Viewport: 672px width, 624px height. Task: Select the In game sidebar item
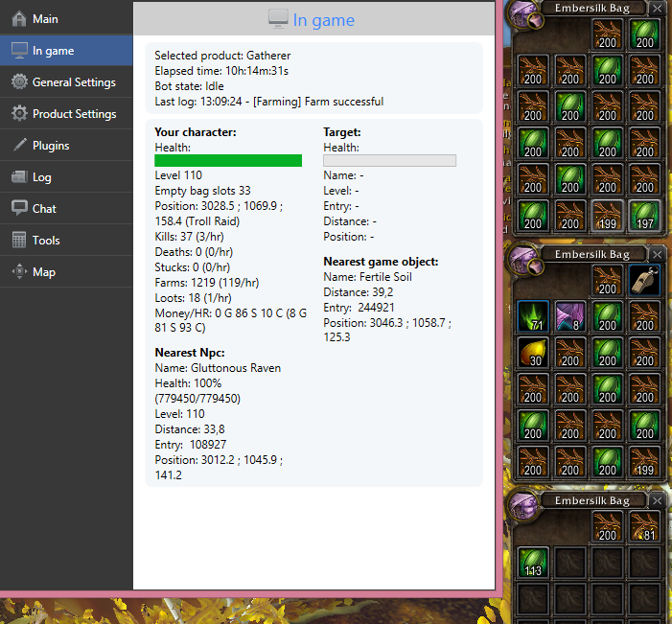pos(53,51)
